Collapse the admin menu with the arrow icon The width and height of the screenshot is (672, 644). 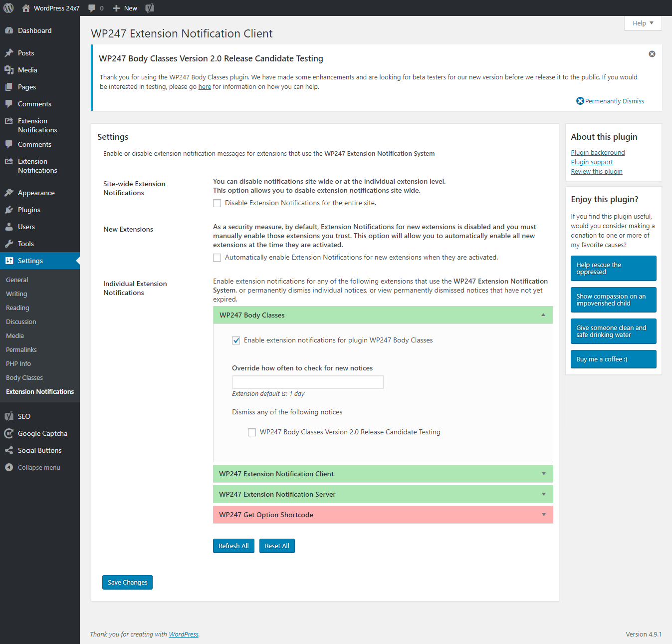tap(9, 467)
